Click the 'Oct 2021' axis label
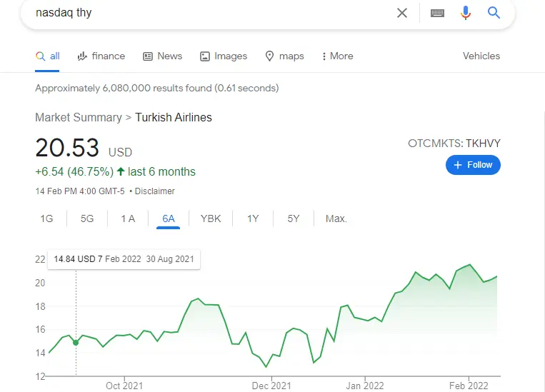 tap(124, 386)
